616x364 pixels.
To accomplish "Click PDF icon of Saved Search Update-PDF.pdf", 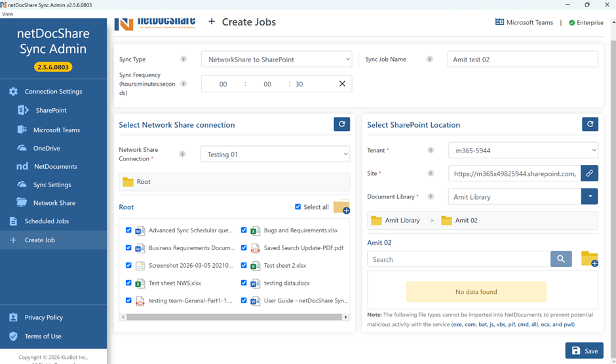I will 256,248.
